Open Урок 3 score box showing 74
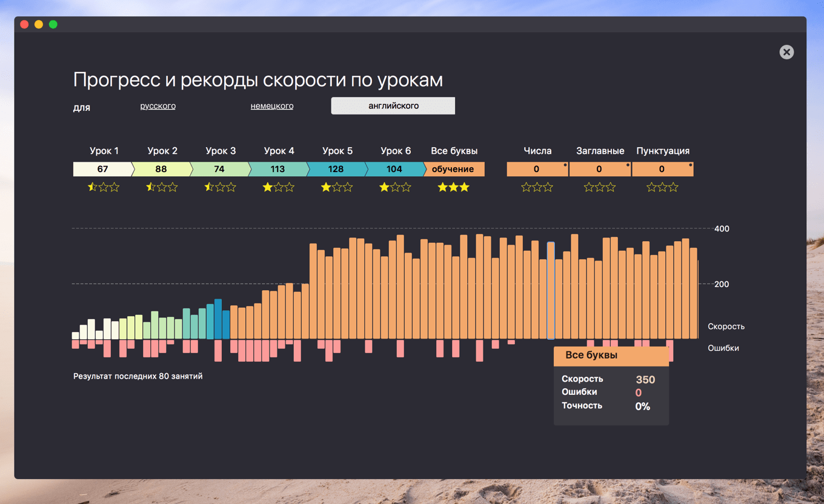This screenshot has height=504, width=824. [219, 169]
